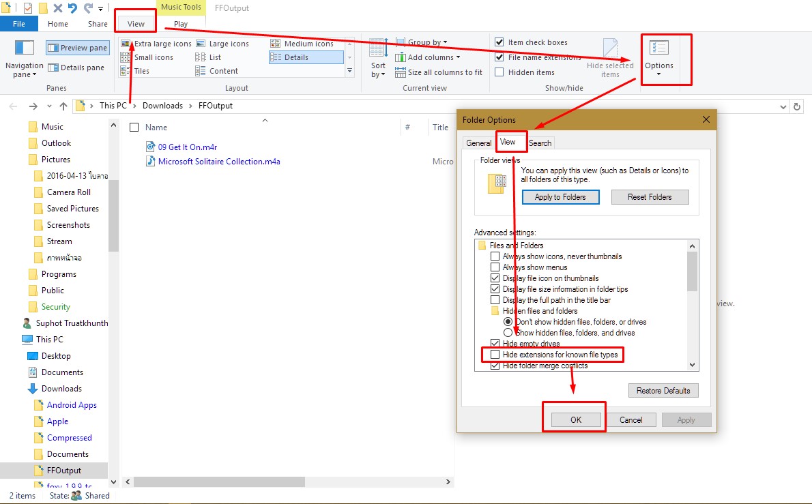Expand the Layout gallery more arrow

349,71
